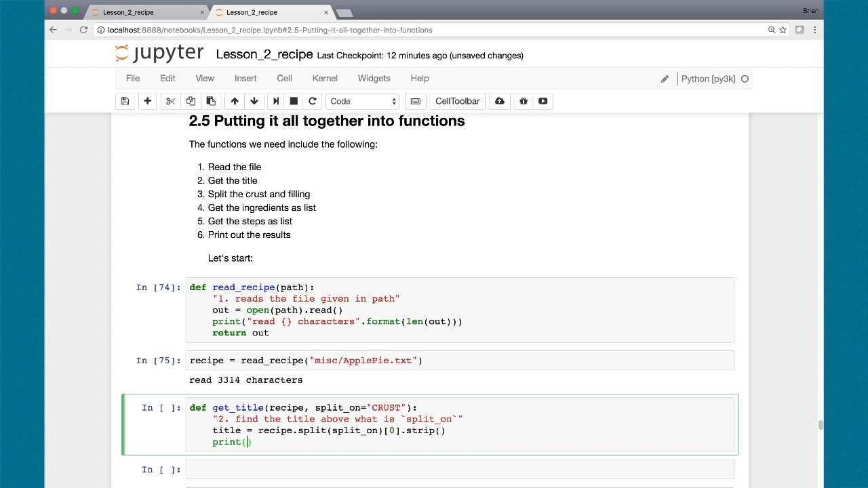Image resolution: width=868 pixels, height=488 pixels.
Task: Click the empty code cell below get_title
Action: pos(459,469)
